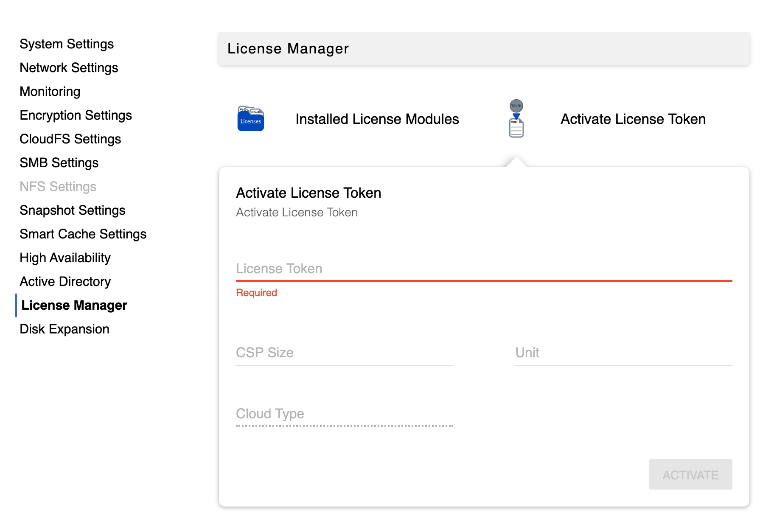Click the grey Activate License Token subtitle
Image resolution: width=774 pixels, height=532 pixels.
[297, 213]
